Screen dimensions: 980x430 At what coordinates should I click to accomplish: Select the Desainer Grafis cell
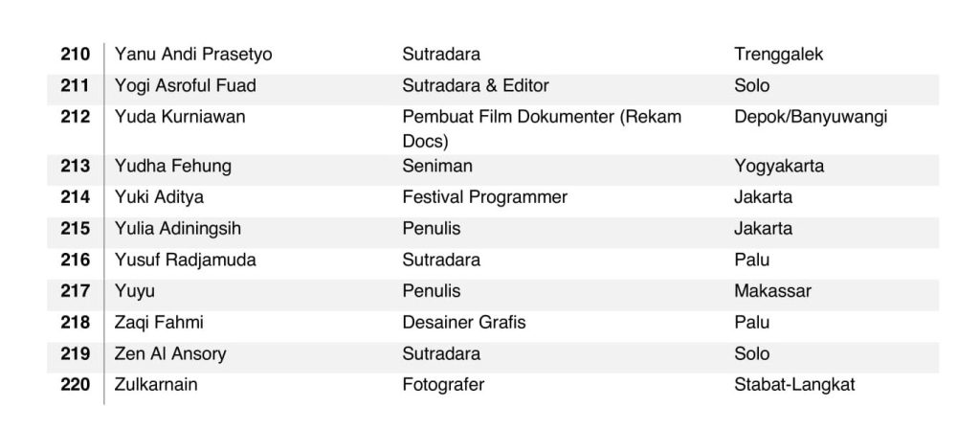coord(464,323)
